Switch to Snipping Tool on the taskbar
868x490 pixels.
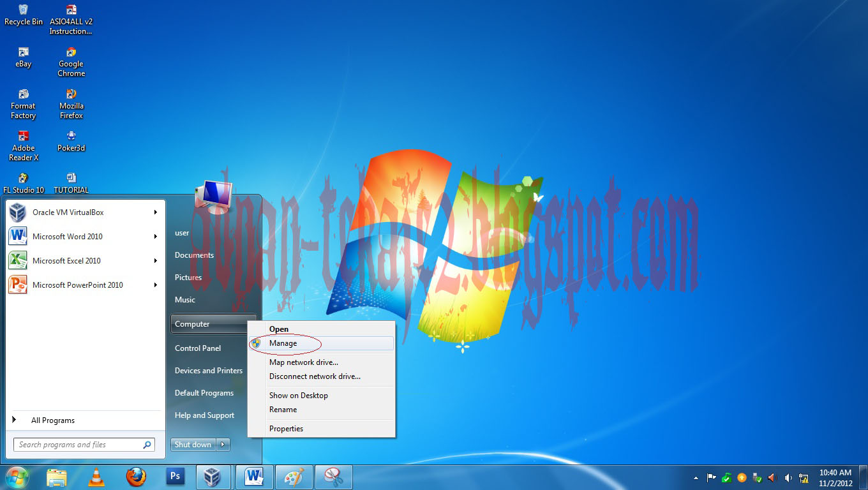point(333,477)
